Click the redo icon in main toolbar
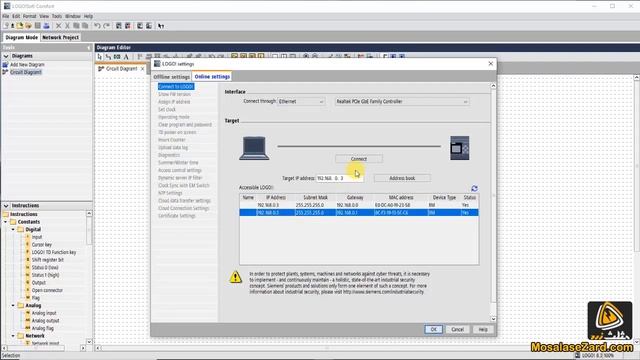The height and width of the screenshot is (360, 640). (107, 26)
